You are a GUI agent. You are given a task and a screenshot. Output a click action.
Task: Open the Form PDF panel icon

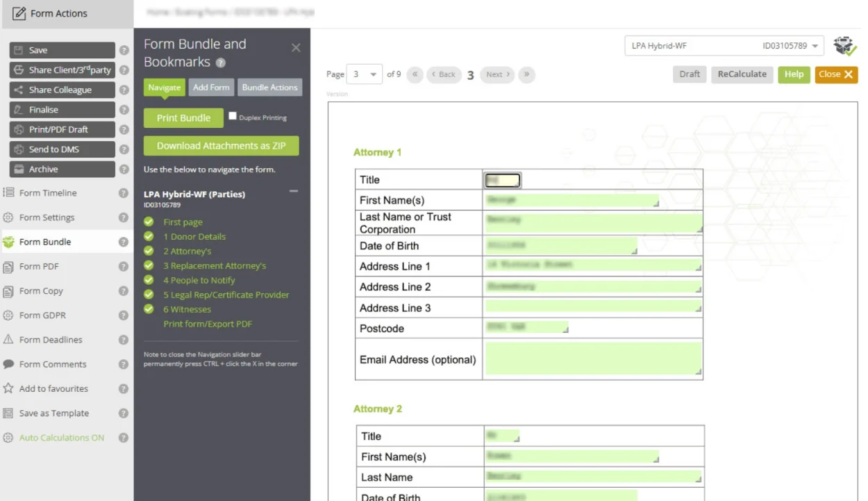tap(8, 266)
